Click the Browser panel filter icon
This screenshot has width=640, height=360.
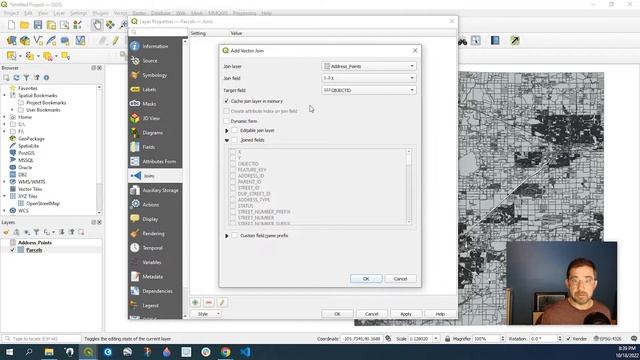(27, 78)
